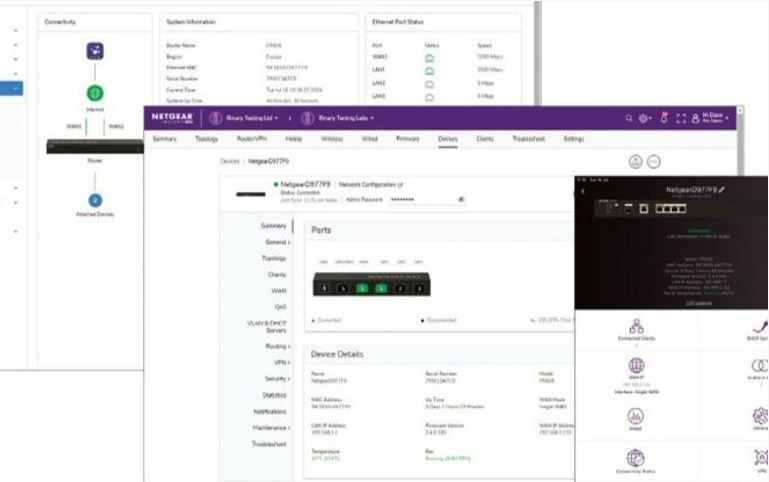Switch to the Summary top tab
The height and width of the screenshot is (482, 769).
[164, 139]
